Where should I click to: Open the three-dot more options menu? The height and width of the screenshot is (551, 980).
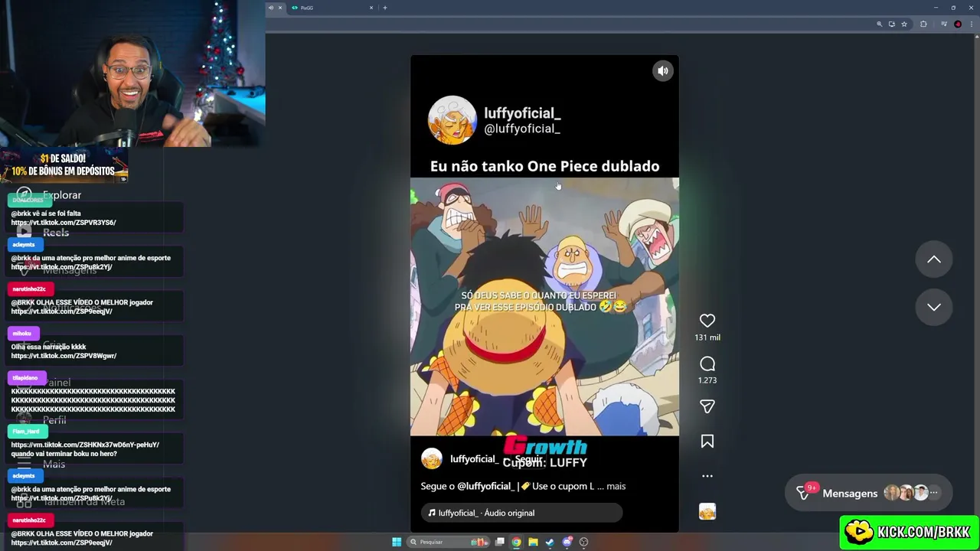(x=707, y=476)
